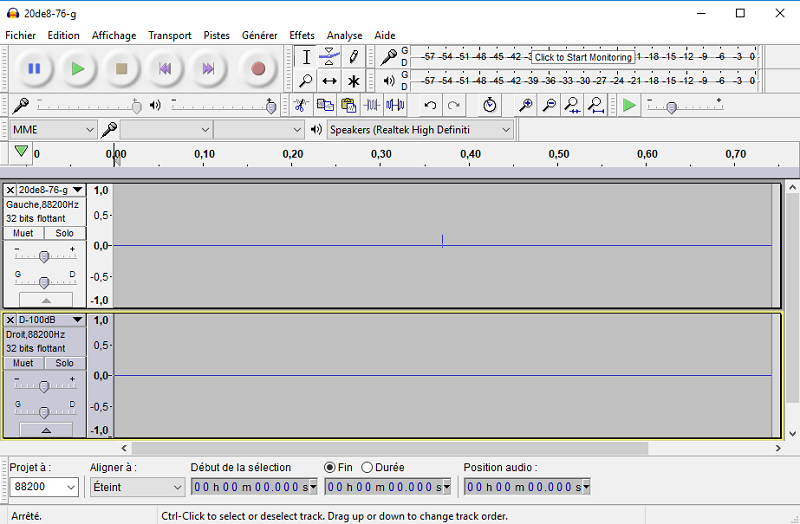The width and height of the screenshot is (800, 524).
Task: Select the Draw pencil tool
Action: point(353,57)
